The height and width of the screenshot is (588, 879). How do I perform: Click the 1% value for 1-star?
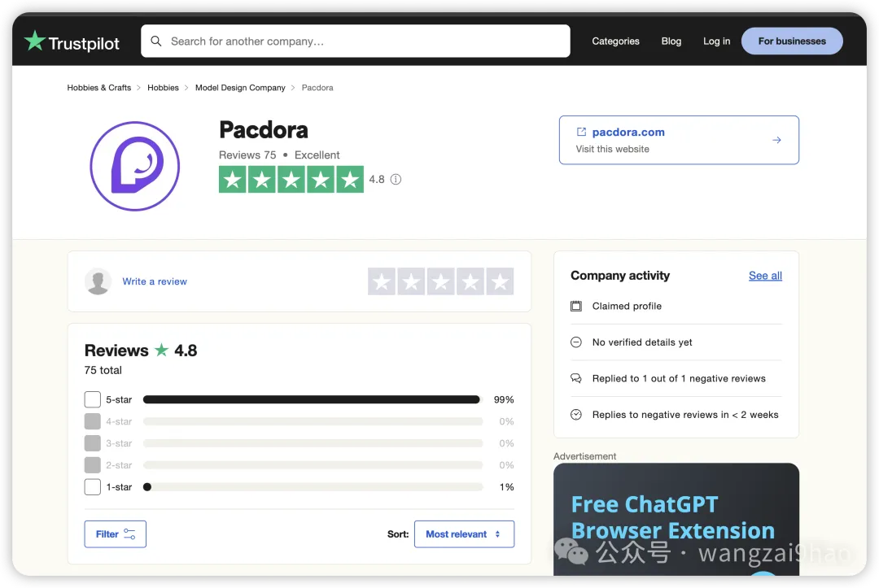(x=507, y=486)
